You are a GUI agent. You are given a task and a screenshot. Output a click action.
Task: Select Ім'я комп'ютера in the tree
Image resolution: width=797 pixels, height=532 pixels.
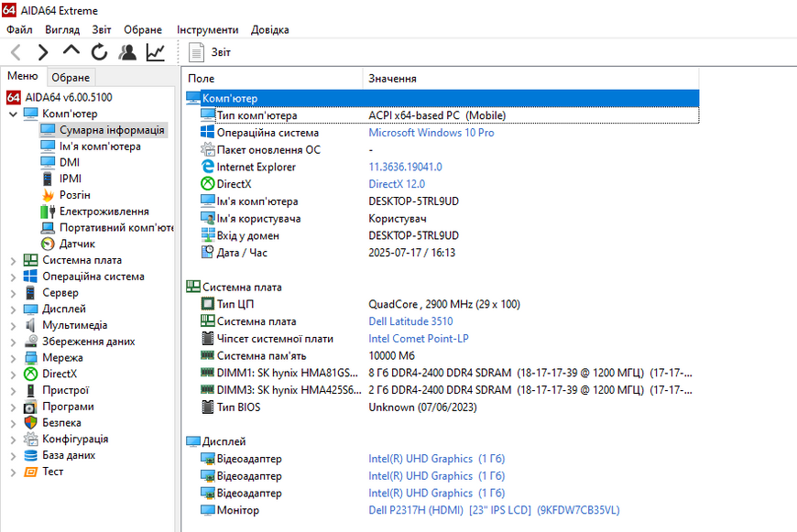click(100, 147)
